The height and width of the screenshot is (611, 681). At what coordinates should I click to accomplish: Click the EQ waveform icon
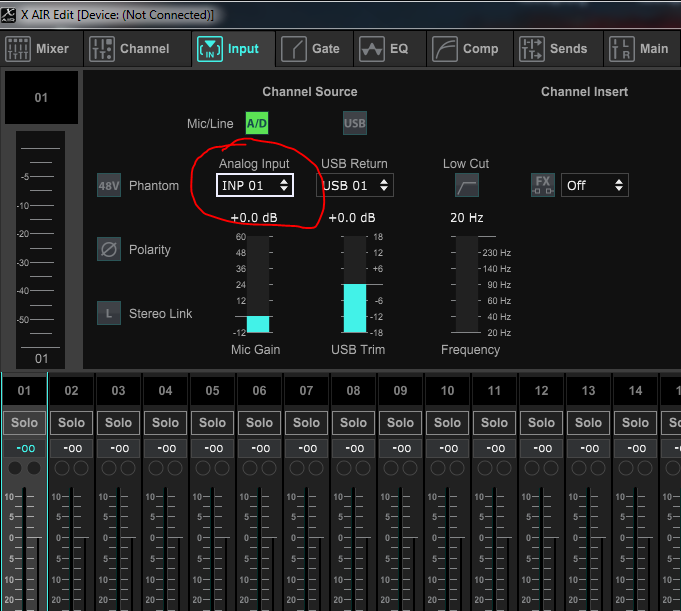pyautogui.click(x=371, y=49)
